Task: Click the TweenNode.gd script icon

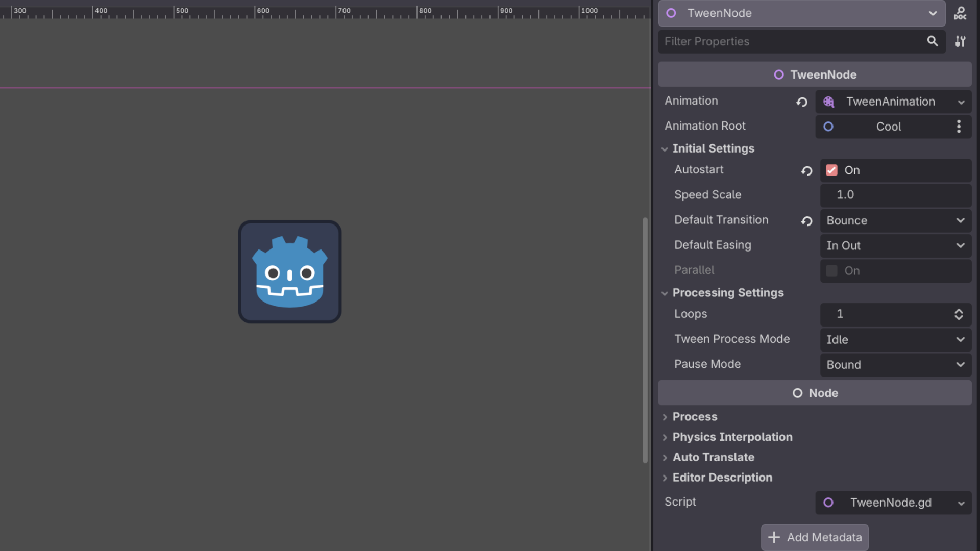Action: 828,503
